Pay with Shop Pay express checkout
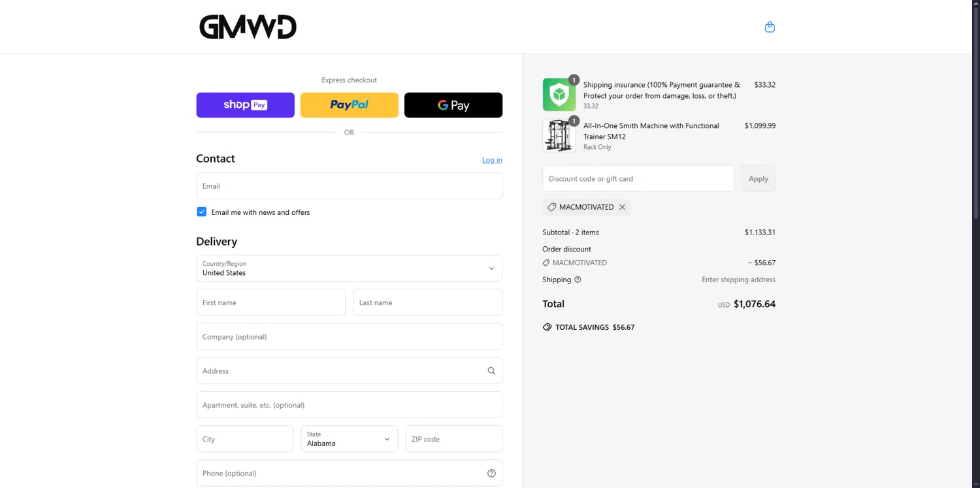The height and width of the screenshot is (488, 980). (x=245, y=105)
